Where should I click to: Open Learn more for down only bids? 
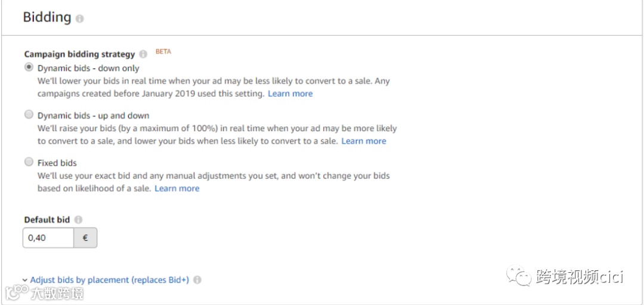coord(290,94)
